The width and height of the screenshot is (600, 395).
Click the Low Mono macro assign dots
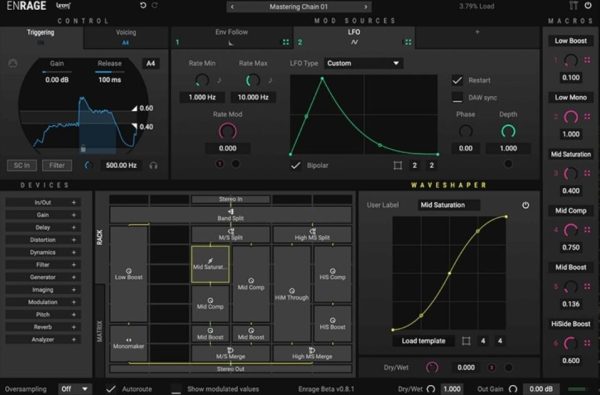click(587, 117)
